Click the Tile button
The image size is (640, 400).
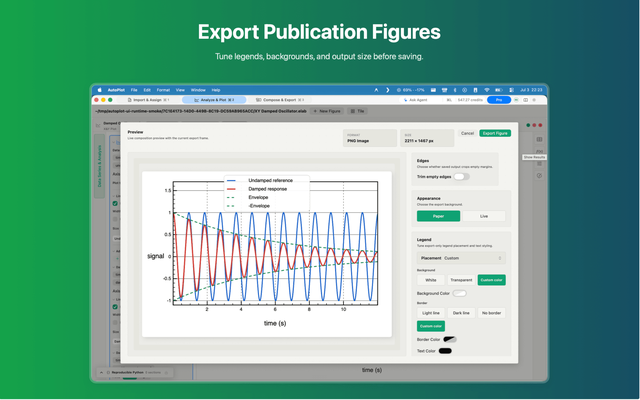click(358, 111)
